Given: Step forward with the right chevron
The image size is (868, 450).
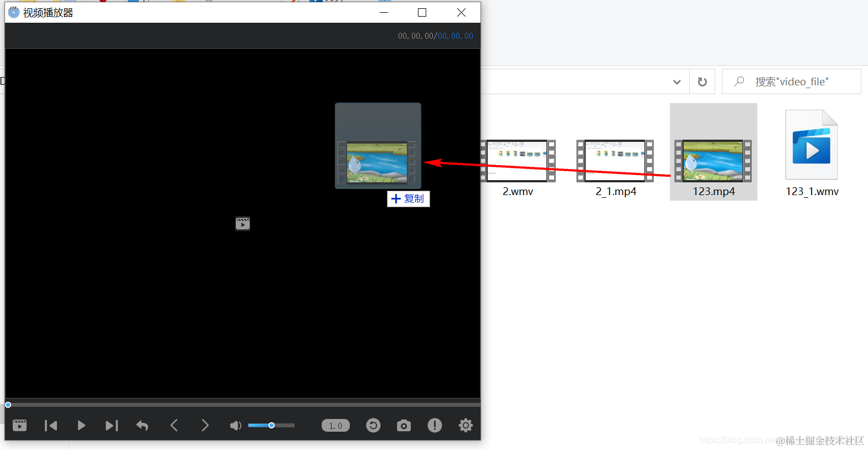Looking at the screenshot, I should click(x=205, y=425).
